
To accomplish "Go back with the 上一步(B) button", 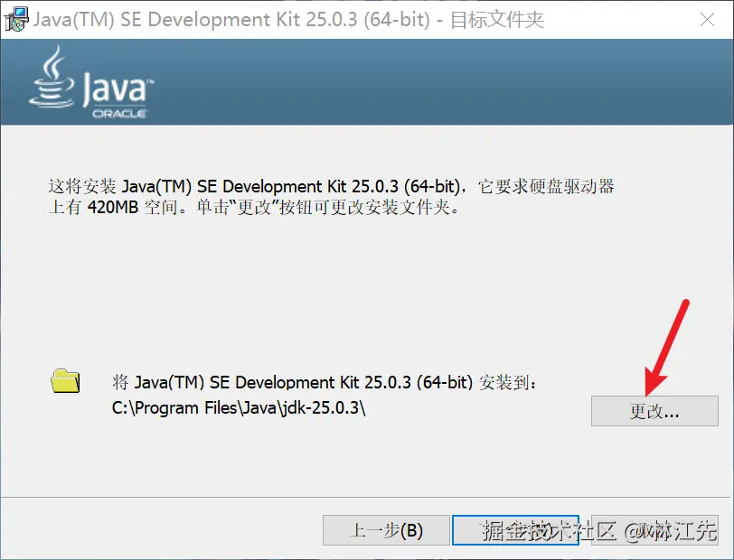I will [x=386, y=530].
